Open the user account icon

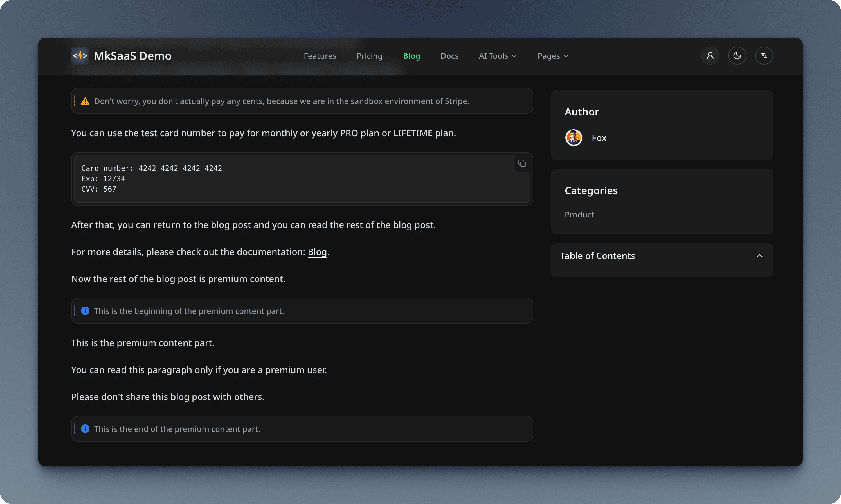(x=710, y=56)
